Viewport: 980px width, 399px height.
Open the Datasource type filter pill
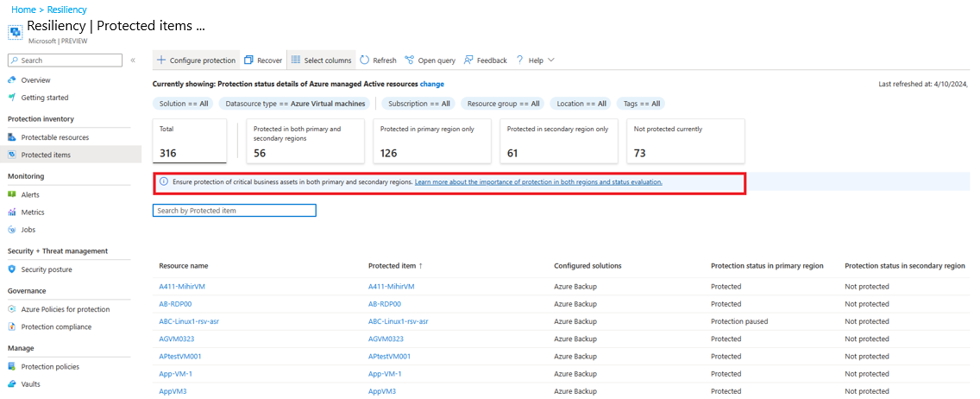coord(295,103)
